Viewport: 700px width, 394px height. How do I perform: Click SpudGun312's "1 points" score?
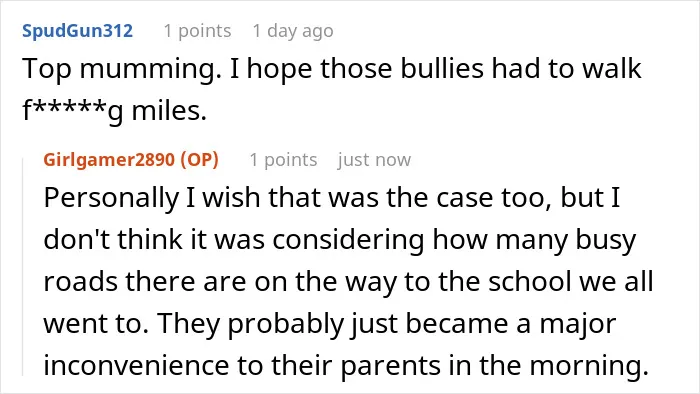tap(197, 31)
